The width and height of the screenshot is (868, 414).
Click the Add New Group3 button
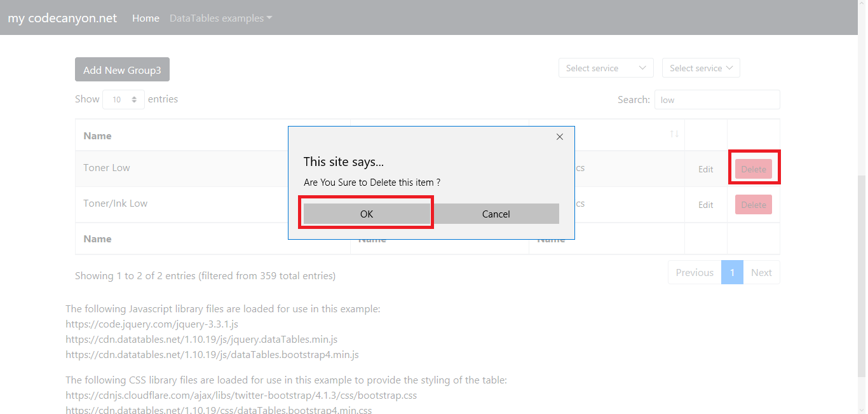122,70
